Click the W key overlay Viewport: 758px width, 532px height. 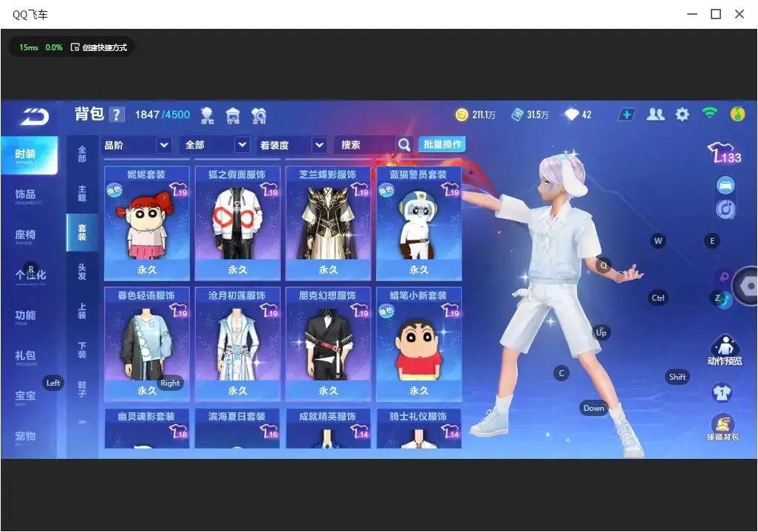point(658,241)
